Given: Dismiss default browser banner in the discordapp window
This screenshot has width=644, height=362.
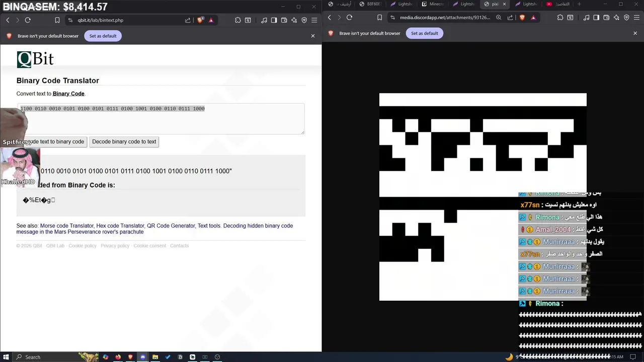Looking at the screenshot, I should (635, 33).
